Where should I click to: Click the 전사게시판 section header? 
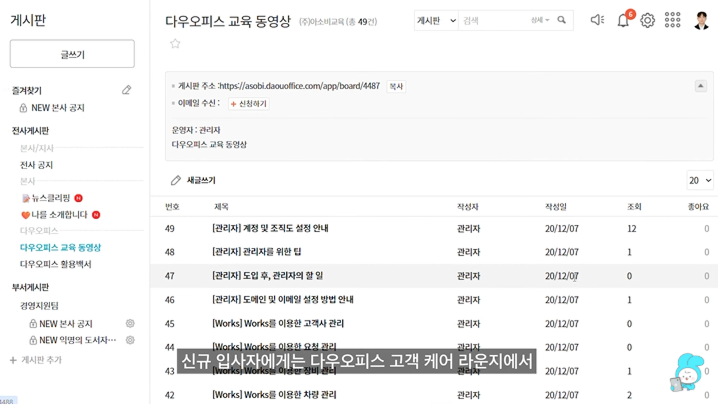[30, 131]
